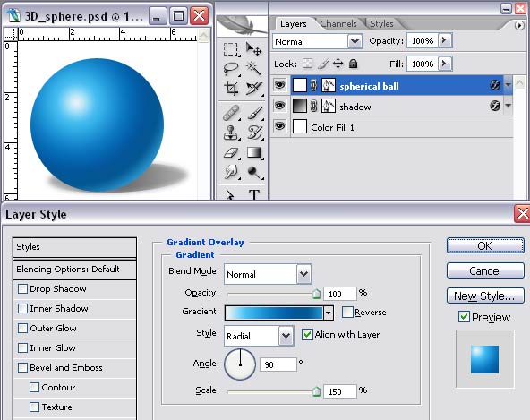Select the Healing Brush tool

(x=231, y=113)
